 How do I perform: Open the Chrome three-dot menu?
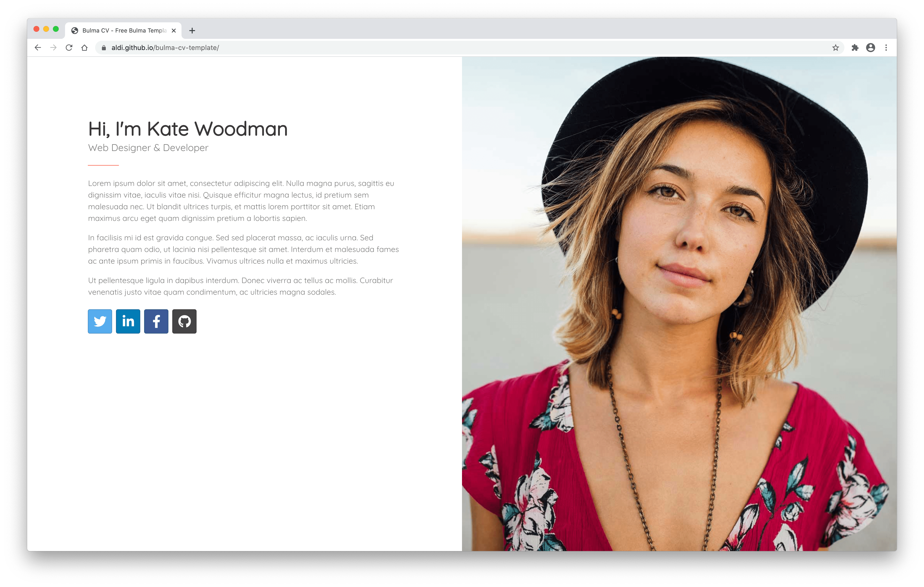[886, 48]
